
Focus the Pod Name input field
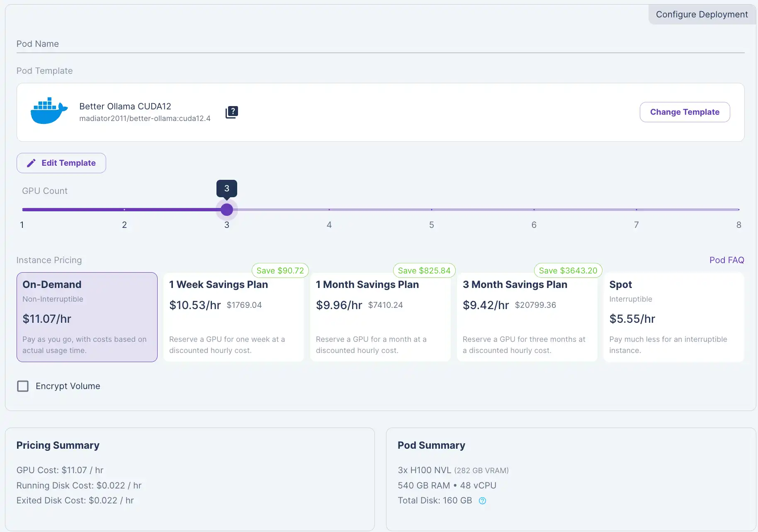pos(380,44)
